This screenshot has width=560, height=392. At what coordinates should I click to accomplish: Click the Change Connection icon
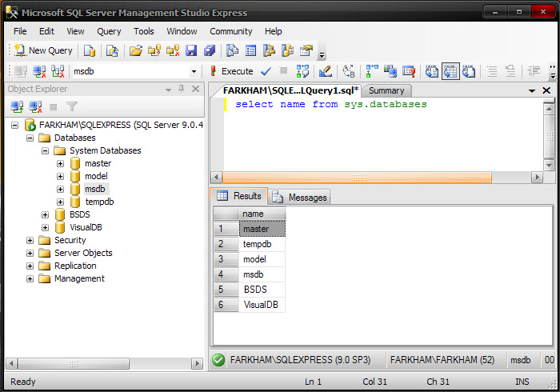tap(58, 71)
